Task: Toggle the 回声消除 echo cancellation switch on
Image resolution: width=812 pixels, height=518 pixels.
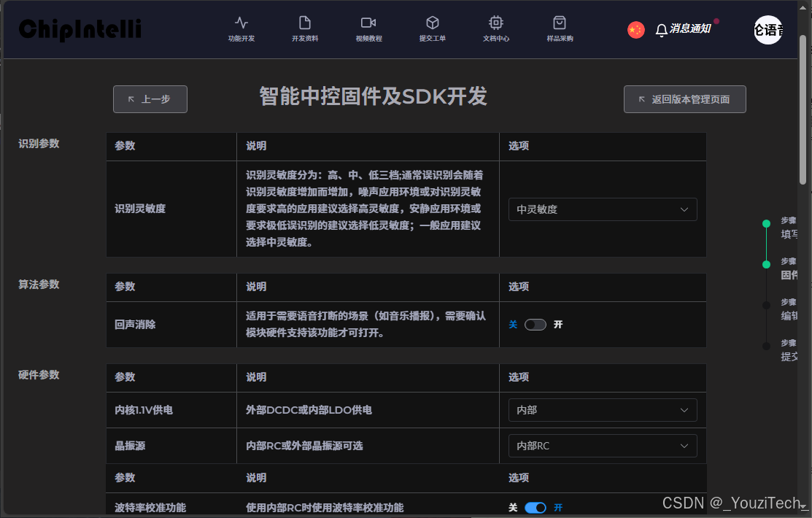Action: (x=535, y=324)
